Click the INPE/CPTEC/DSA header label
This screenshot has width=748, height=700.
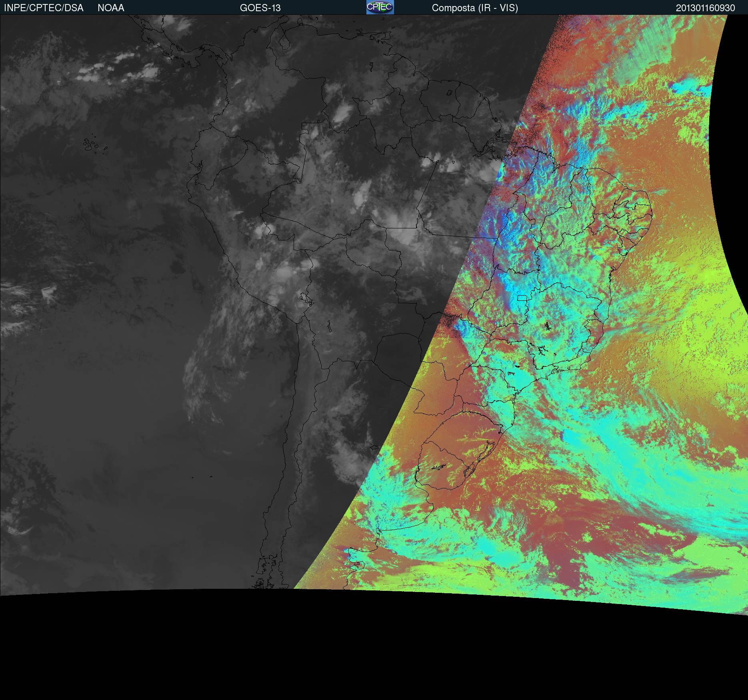(x=44, y=8)
